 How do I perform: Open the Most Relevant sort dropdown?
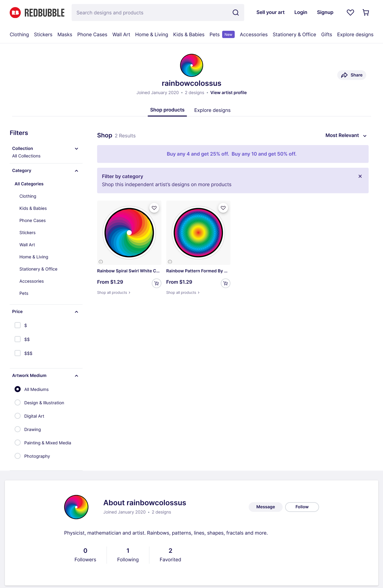point(346,135)
